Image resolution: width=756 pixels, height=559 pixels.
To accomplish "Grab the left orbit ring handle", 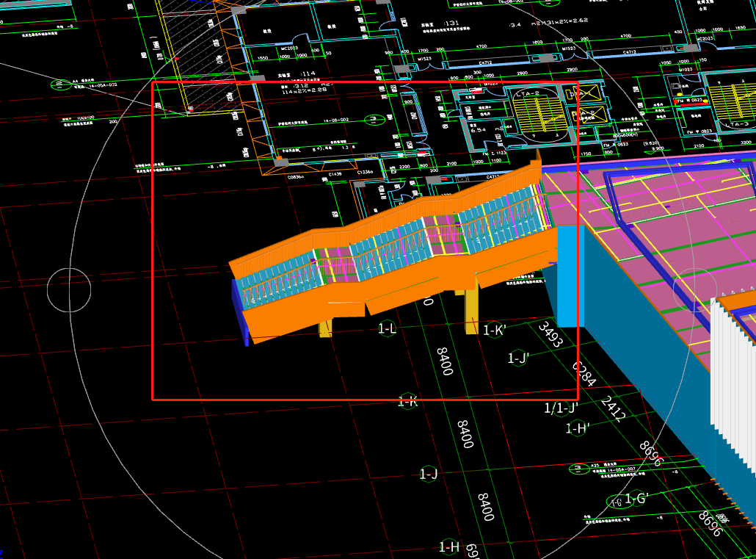I will [69, 290].
